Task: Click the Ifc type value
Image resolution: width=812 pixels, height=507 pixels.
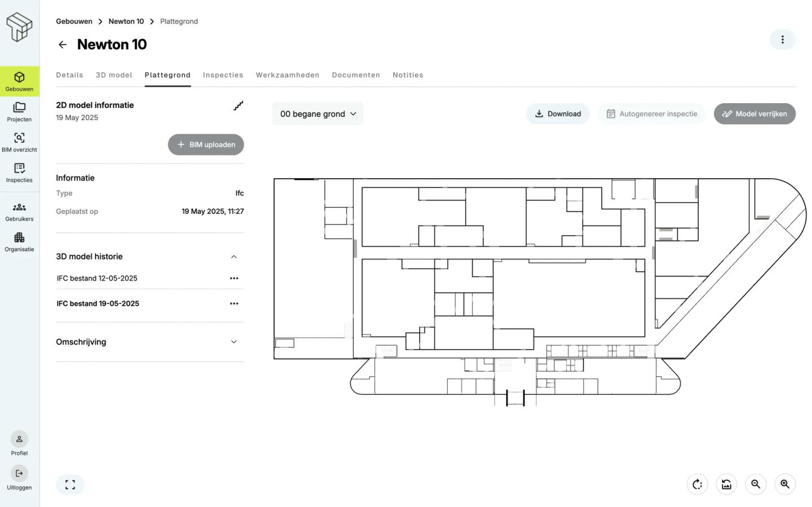Action: (240, 193)
